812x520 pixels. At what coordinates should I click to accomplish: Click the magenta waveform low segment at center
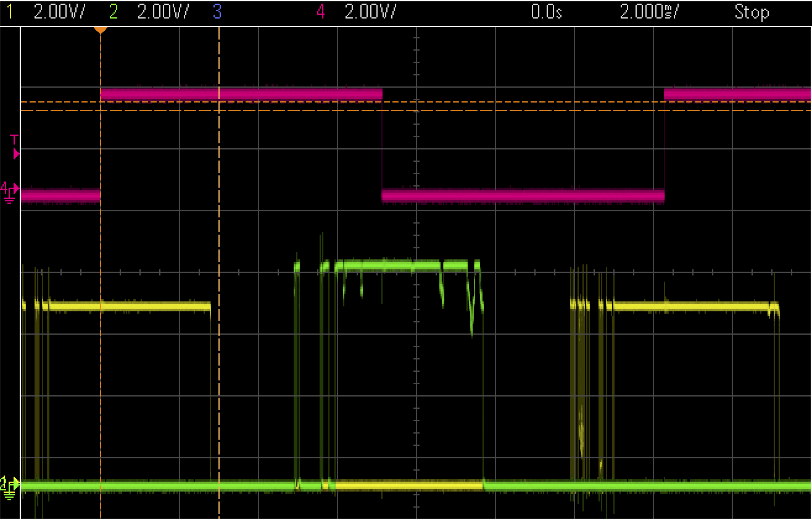[x=523, y=196]
